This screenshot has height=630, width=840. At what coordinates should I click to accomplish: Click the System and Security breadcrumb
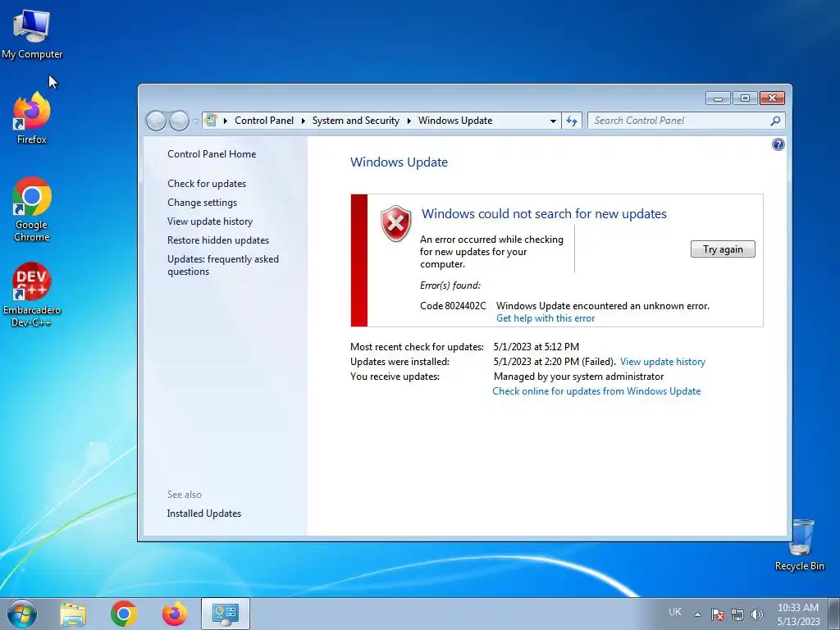tap(356, 121)
